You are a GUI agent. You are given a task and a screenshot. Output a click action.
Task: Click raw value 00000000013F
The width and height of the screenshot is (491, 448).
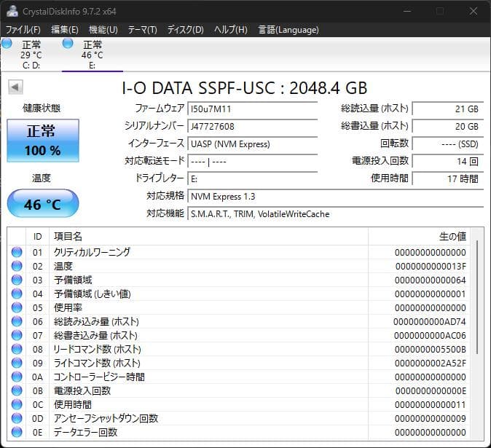point(431,266)
